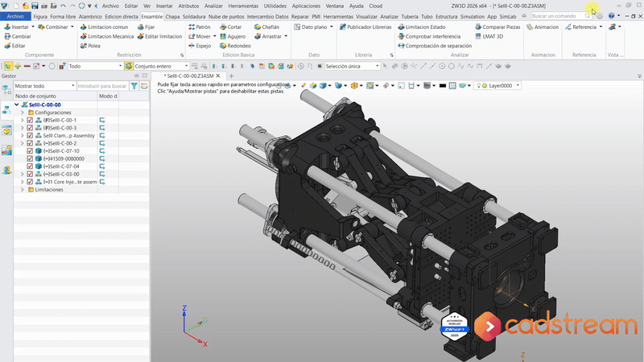The image size is (644, 362).
Task: Select the Agujero hole tool
Action: (x=233, y=36)
